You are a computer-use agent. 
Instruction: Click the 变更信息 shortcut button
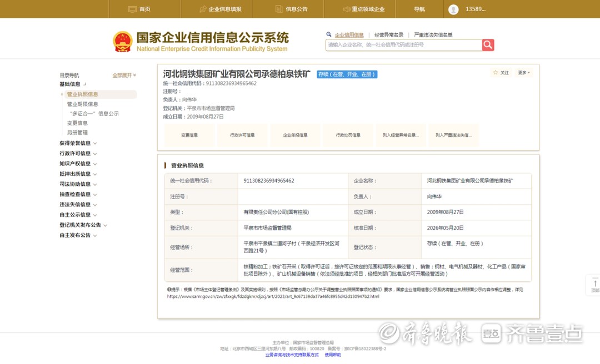click(x=189, y=135)
